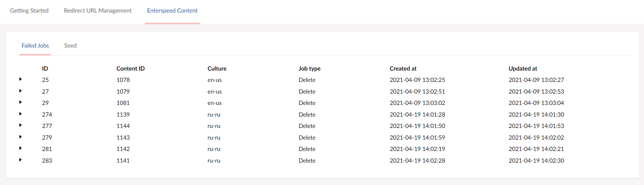644x185 pixels.
Task: Switch to the Seed sub-tab
Action: (70, 46)
